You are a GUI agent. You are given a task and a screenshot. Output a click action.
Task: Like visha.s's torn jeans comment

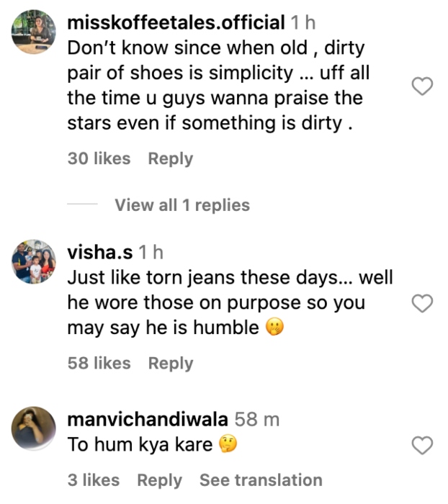tap(421, 305)
